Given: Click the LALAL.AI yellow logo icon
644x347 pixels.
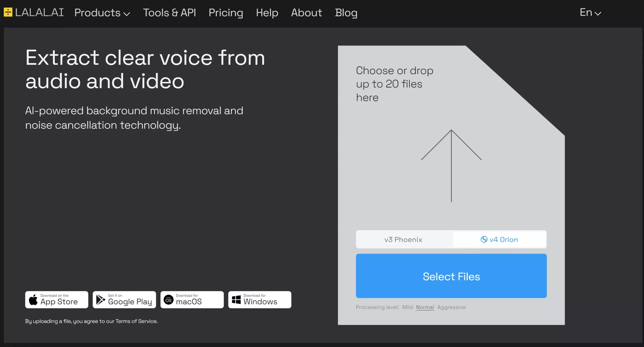Looking at the screenshot, I should click(x=8, y=12).
